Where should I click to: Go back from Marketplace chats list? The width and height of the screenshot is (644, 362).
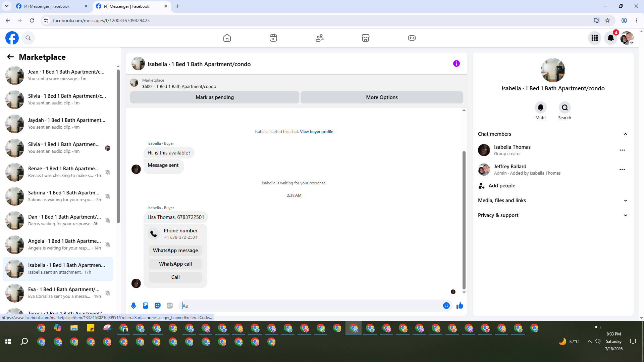click(10, 57)
